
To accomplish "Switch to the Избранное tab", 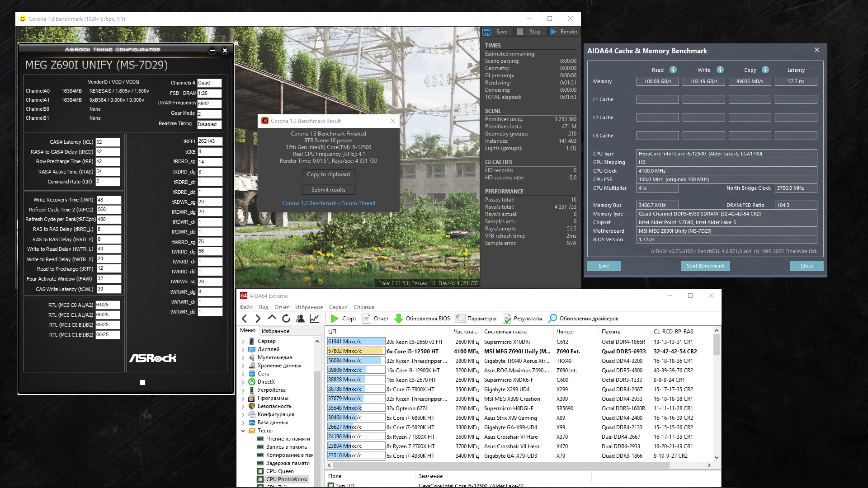I will [x=275, y=331].
